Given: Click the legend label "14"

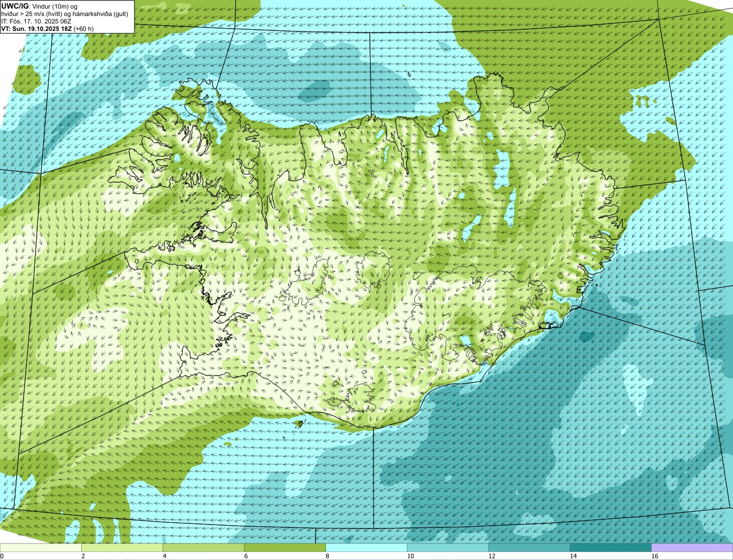Looking at the screenshot, I should click(x=573, y=556).
